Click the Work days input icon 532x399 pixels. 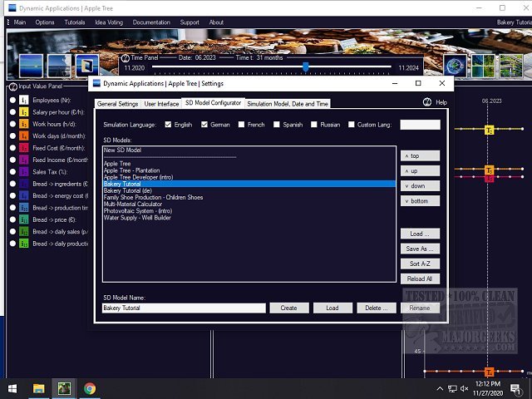tap(24, 136)
